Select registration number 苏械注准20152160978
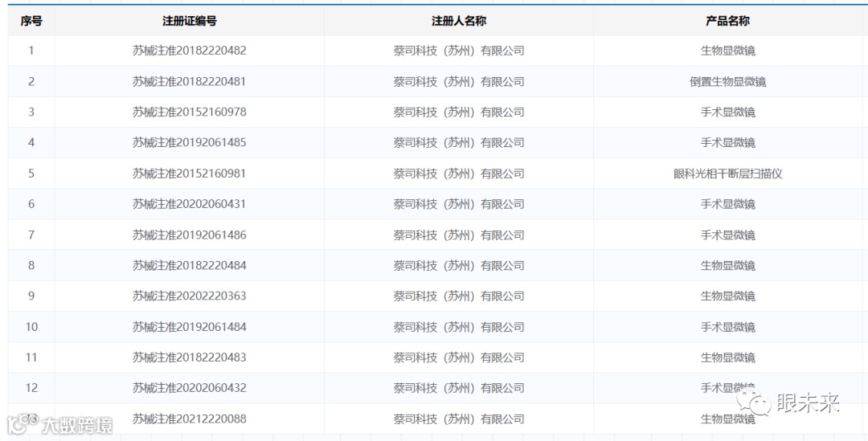The width and height of the screenshot is (868, 441). 190,112
